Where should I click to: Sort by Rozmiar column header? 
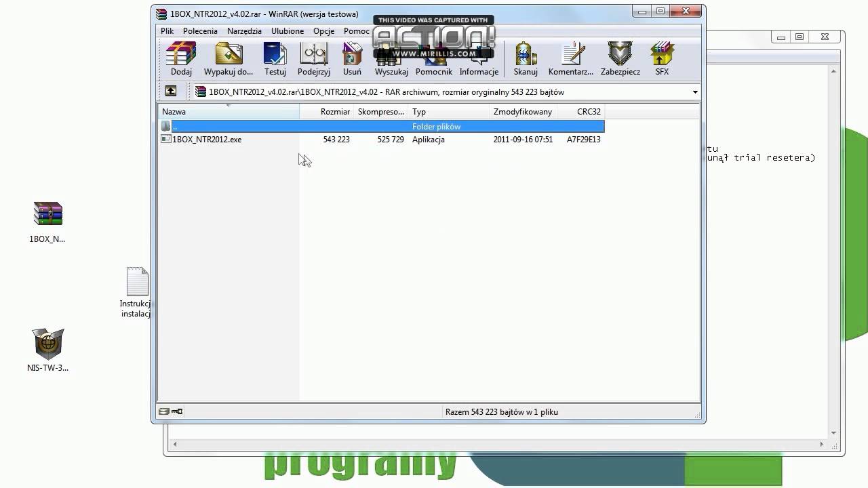(327, 112)
